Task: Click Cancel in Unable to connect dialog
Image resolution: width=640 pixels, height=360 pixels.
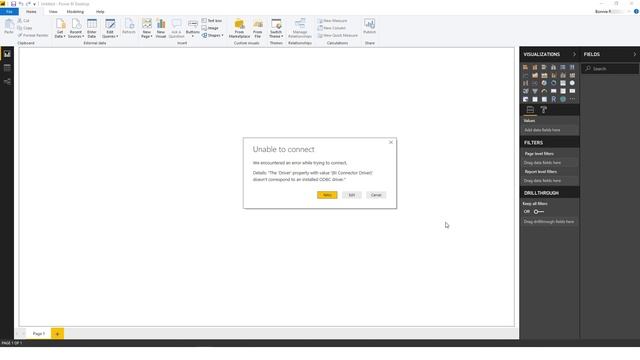Action: [x=376, y=195]
